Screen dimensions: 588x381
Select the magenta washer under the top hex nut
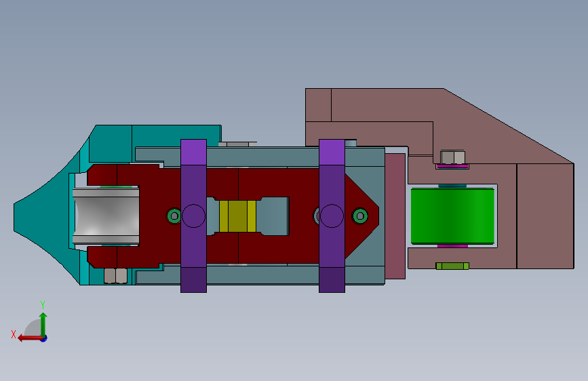click(452, 166)
